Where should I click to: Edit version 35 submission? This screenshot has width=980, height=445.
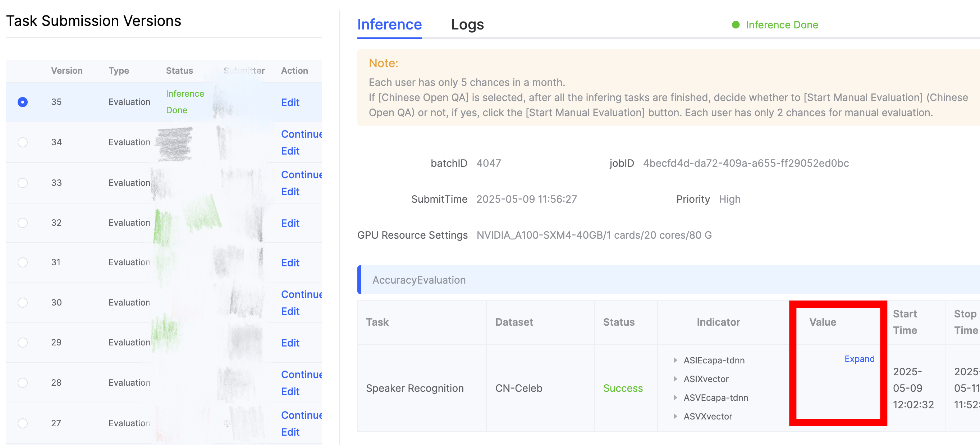click(290, 102)
